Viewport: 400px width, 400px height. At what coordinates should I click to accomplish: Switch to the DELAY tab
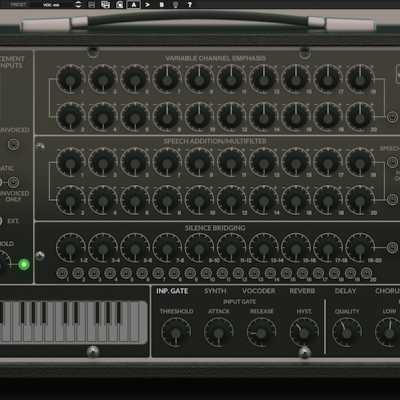tap(345, 291)
